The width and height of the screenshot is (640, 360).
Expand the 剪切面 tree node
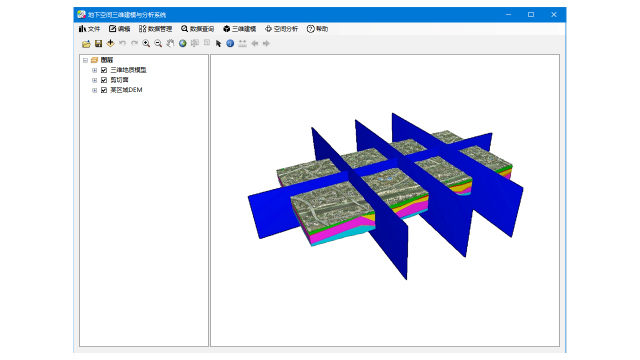[94, 80]
